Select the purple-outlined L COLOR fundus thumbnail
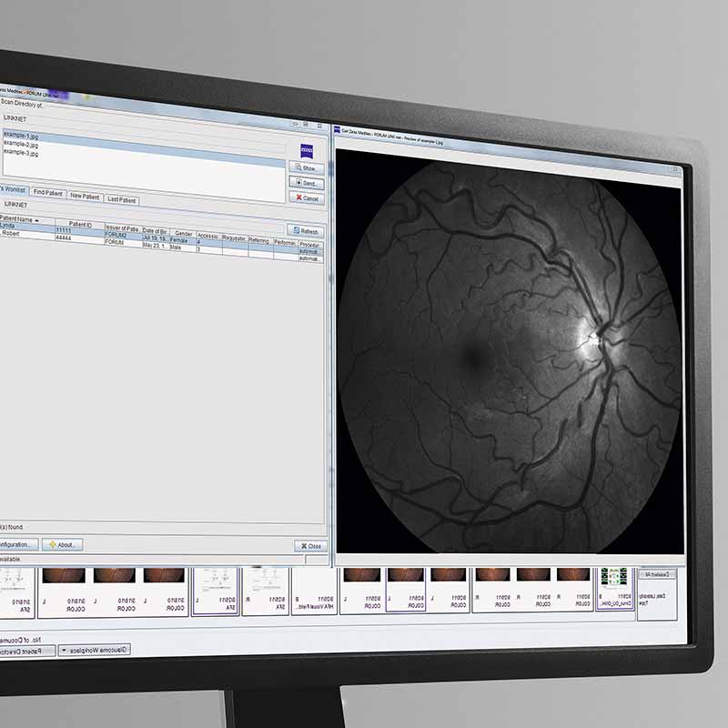 pyautogui.click(x=405, y=589)
